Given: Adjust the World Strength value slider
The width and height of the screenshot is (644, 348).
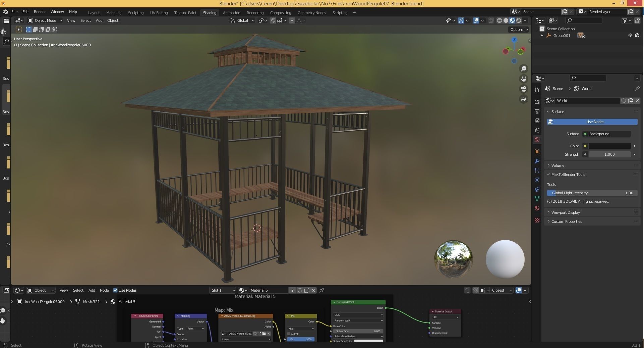Looking at the screenshot, I should point(609,154).
